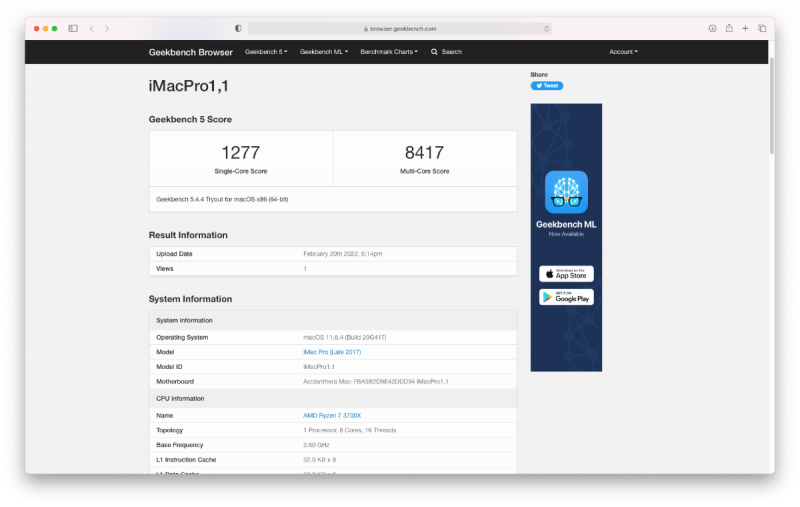Click the search magnifier icon in navbar
Image resolution: width=800 pixels, height=507 pixels.
pyautogui.click(x=434, y=52)
